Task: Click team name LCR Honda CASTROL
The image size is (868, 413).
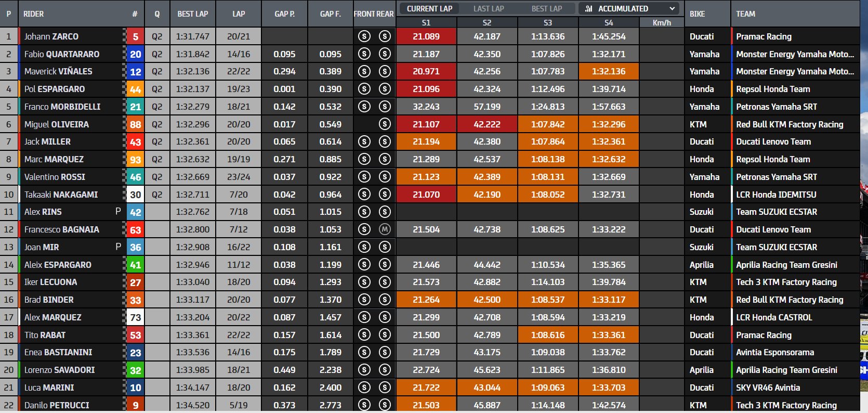Action: [774, 317]
